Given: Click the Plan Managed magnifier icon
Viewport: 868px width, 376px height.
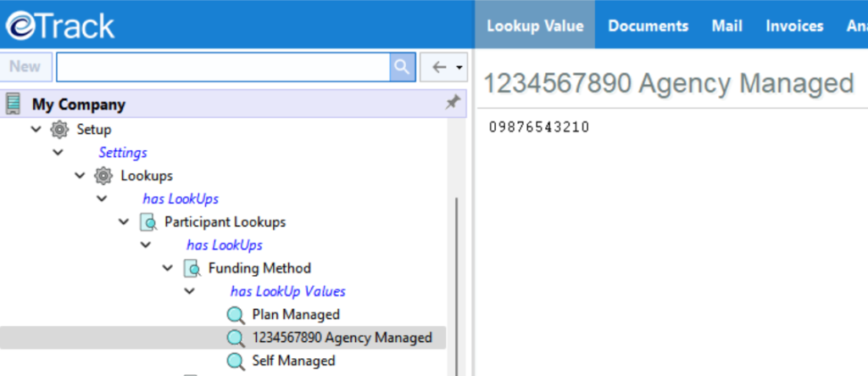Looking at the screenshot, I should pyautogui.click(x=236, y=315).
